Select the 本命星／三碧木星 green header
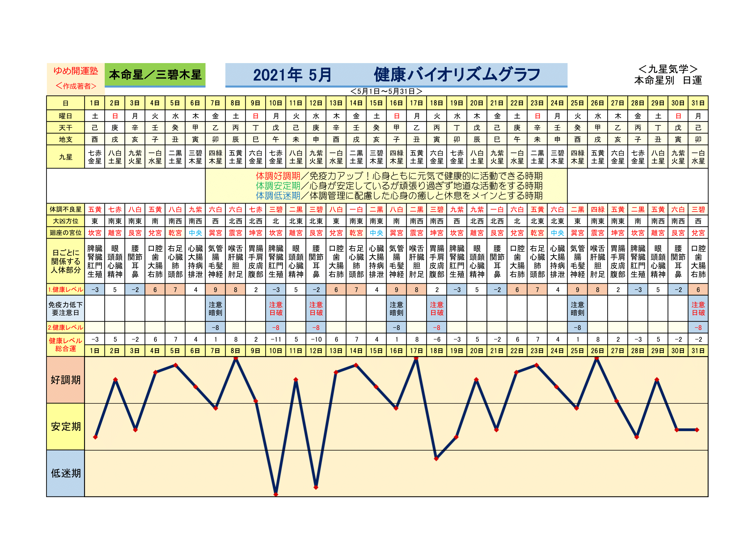The image size is (756, 535). (x=155, y=75)
